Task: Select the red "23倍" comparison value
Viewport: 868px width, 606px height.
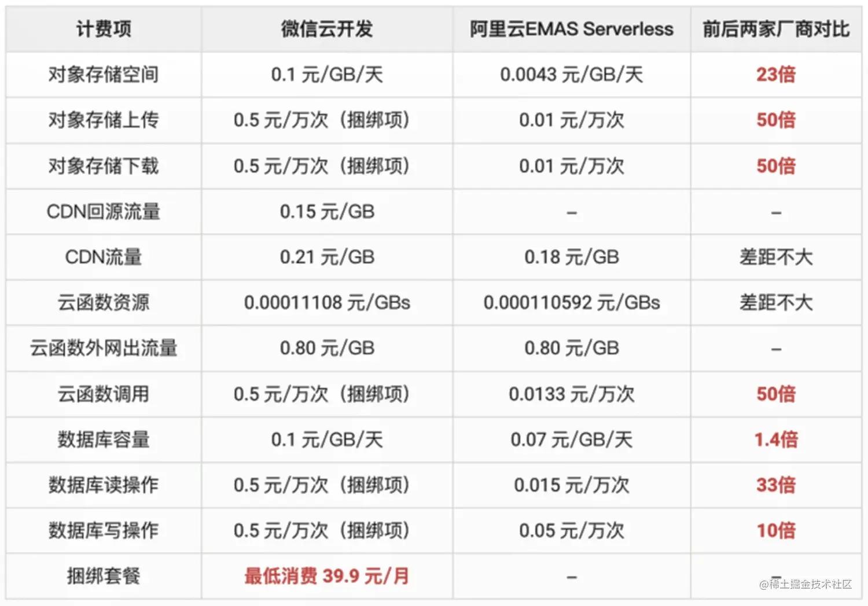Action: pyautogui.click(x=776, y=75)
